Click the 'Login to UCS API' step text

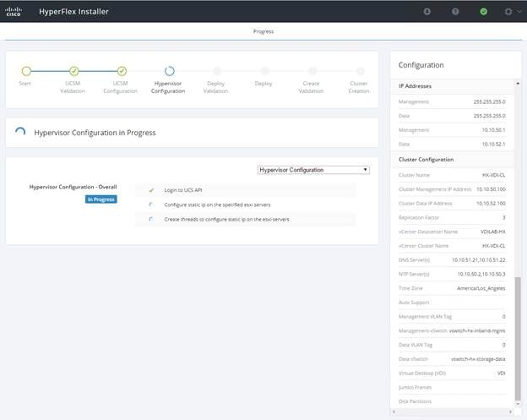(x=183, y=190)
